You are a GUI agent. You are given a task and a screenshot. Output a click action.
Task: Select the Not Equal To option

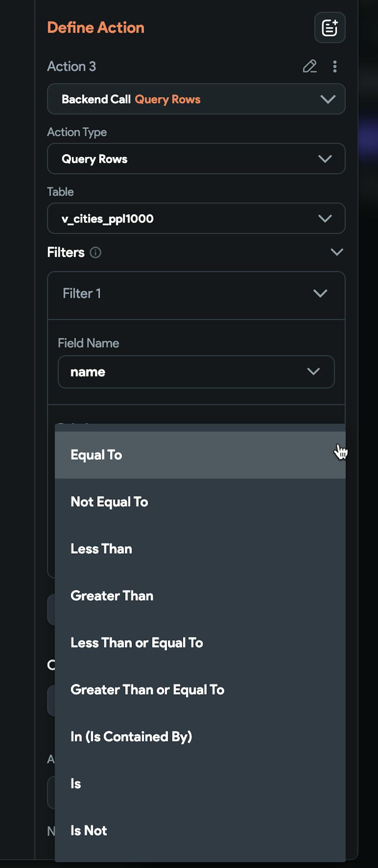(200, 502)
